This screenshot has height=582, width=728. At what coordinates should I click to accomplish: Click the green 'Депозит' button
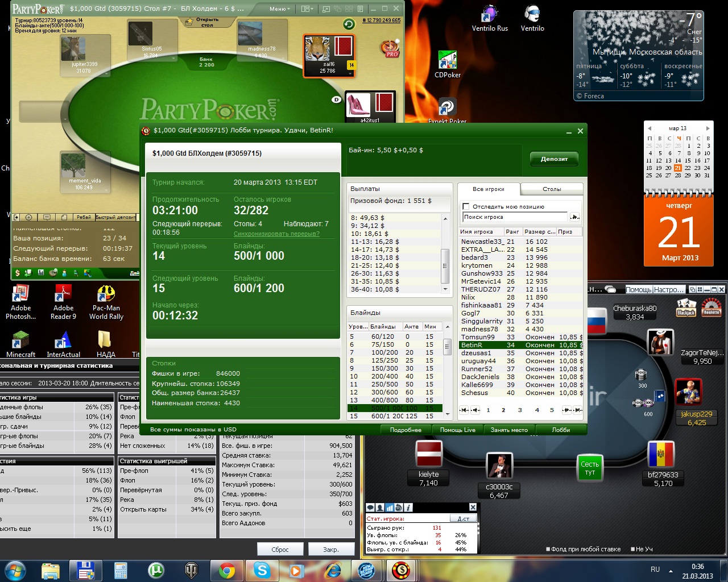tap(554, 159)
